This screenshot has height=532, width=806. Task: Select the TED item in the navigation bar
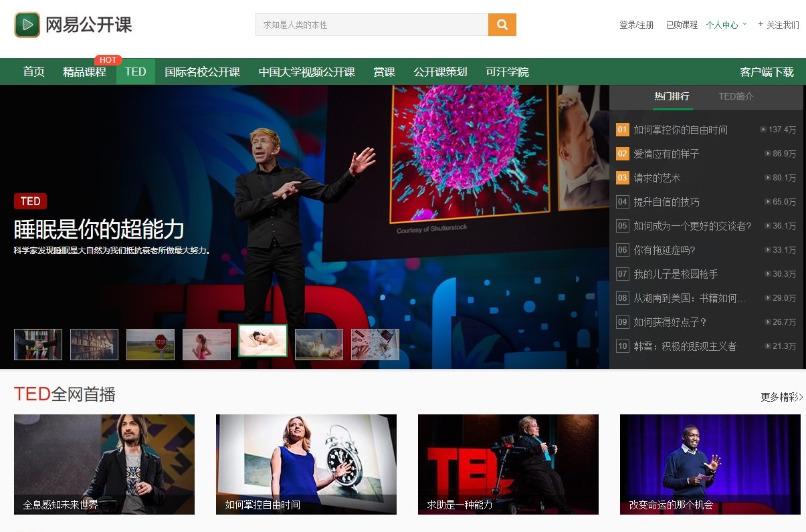point(135,72)
